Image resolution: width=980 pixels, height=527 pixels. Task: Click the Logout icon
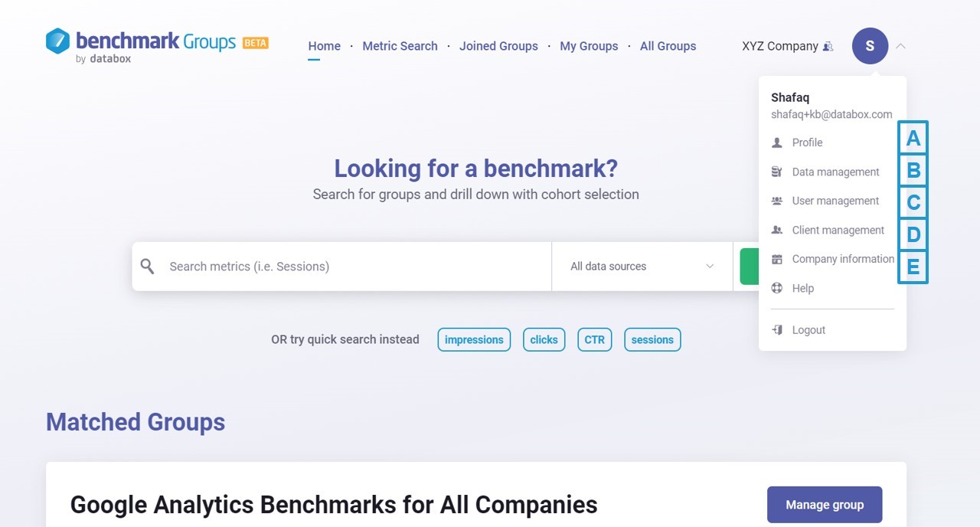pos(776,329)
